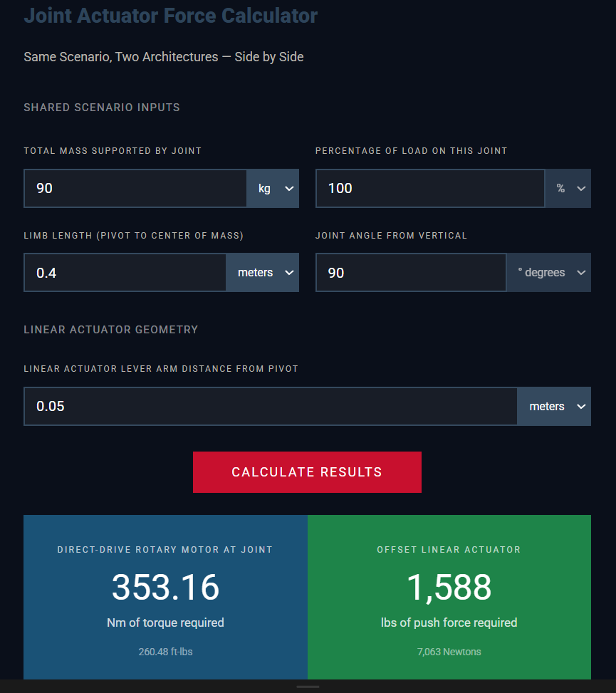Click the Linear Actuator Lever Arm Distance label
Viewport: 616px width, 693px height.
161,369
